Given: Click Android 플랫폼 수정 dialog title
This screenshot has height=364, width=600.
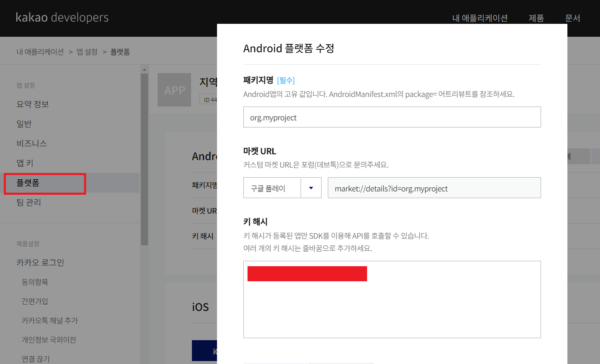Looking at the screenshot, I should pyautogui.click(x=289, y=48).
